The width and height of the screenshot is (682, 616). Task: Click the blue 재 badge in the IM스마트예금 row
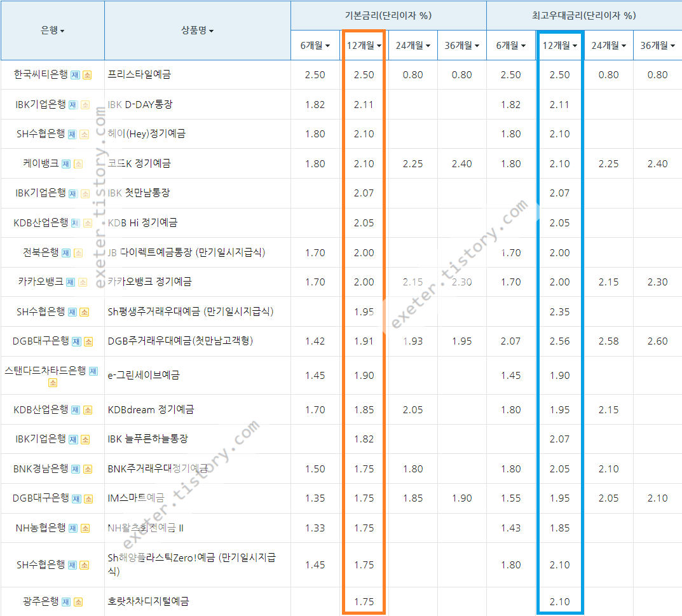(76, 498)
